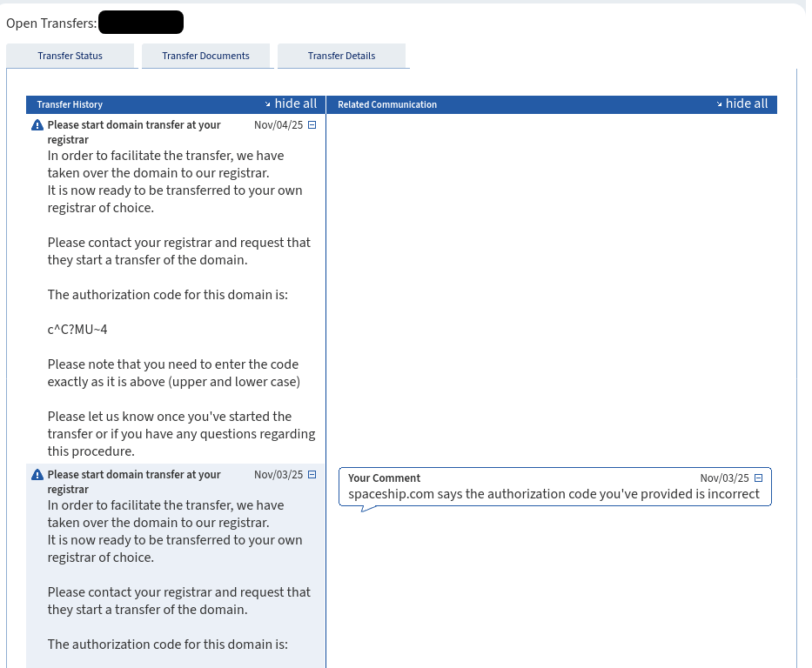Click the redacted Open Transfers selector

click(140, 22)
